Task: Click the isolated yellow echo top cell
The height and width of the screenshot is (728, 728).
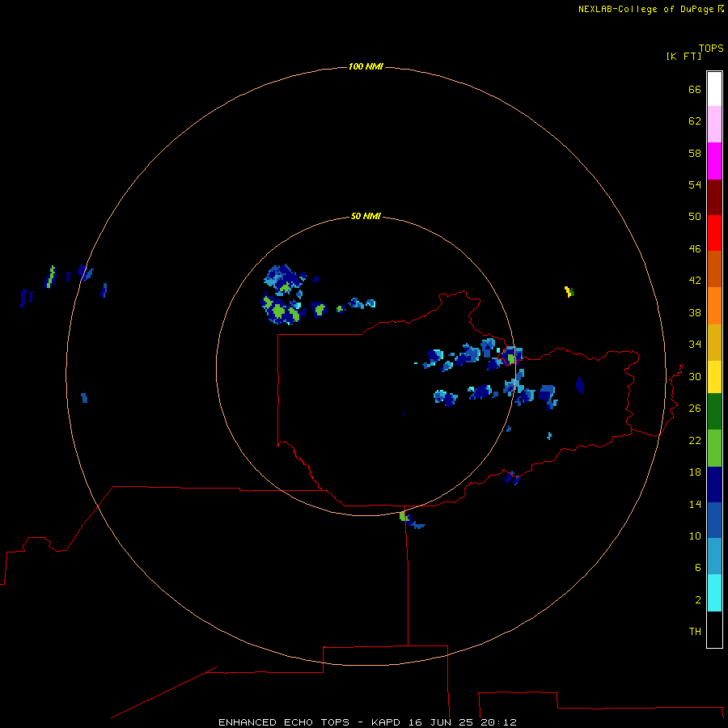Action: (x=569, y=291)
